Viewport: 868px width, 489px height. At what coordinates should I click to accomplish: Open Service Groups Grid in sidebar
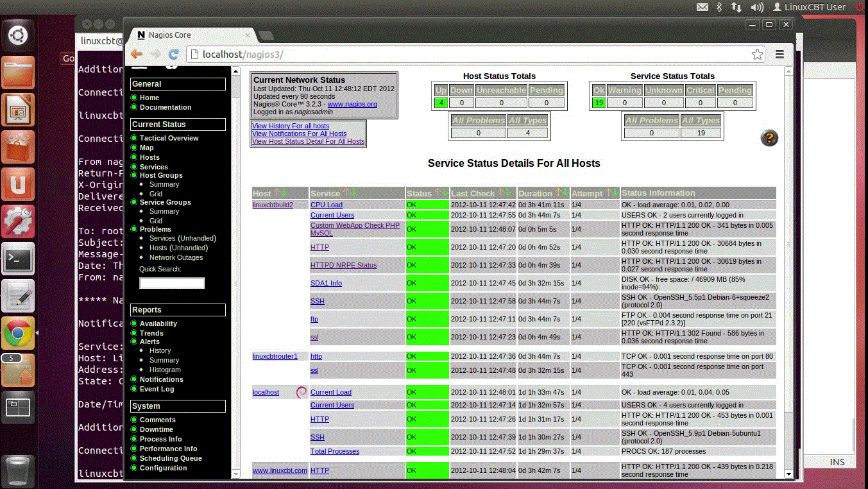point(156,221)
